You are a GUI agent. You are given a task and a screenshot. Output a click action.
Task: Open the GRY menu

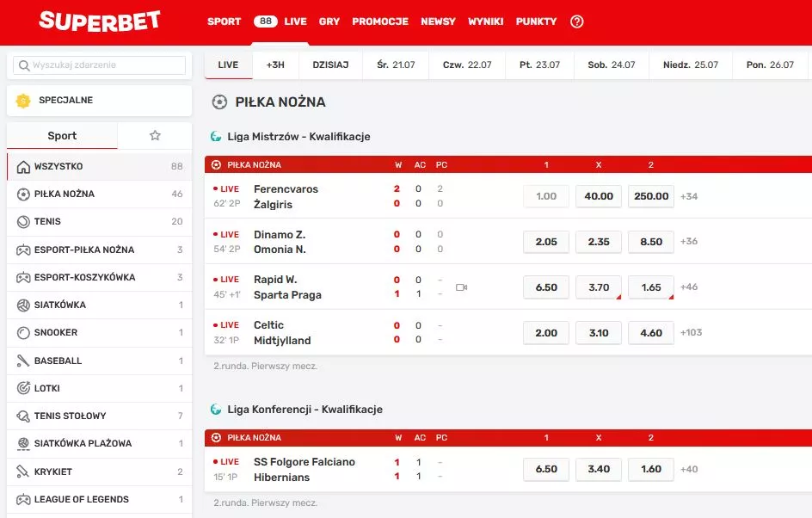pyautogui.click(x=329, y=22)
